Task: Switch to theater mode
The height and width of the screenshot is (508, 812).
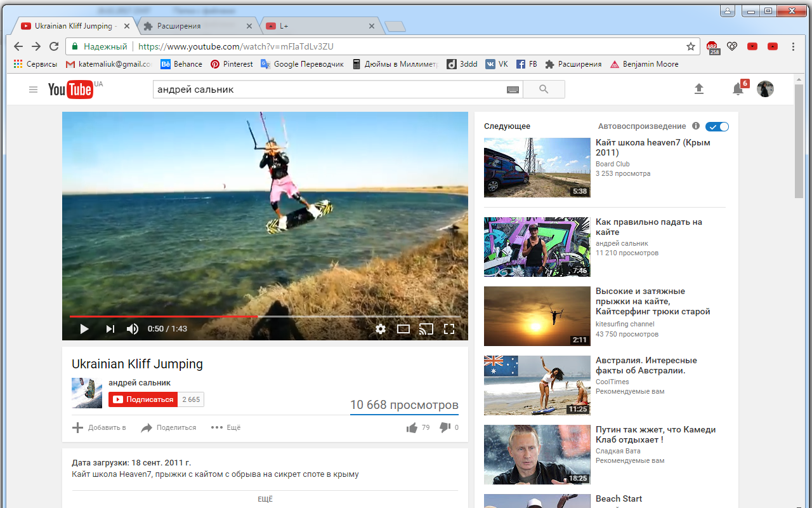Action: [x=403, y=329]
